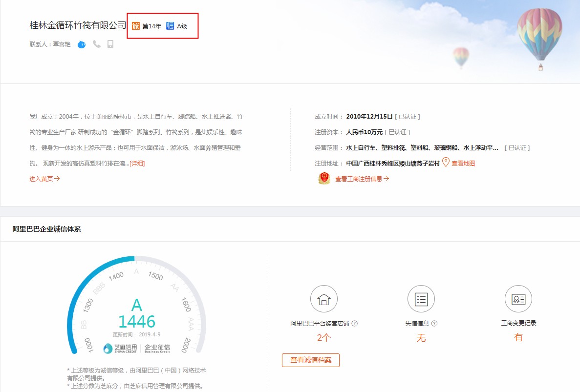Viewport: 580px width, 392px height.
Task: Open chat via the blue Wangwang icon
Action: point(82,45)
